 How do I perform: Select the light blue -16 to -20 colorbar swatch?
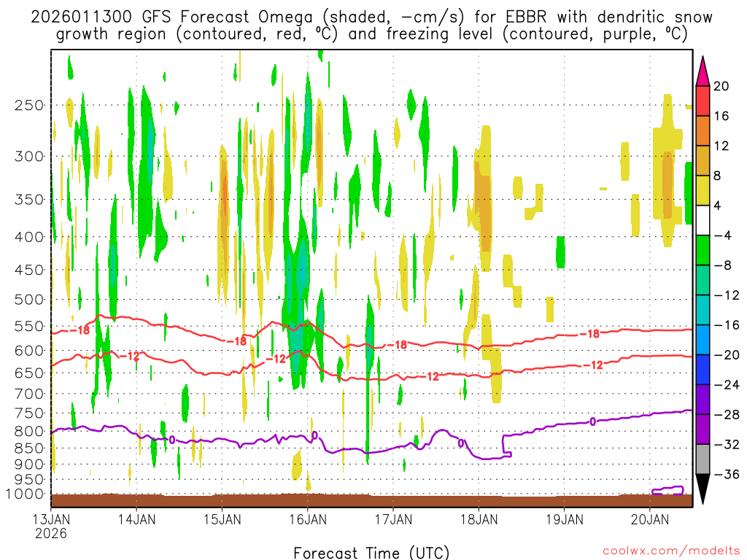click(703, 340)
